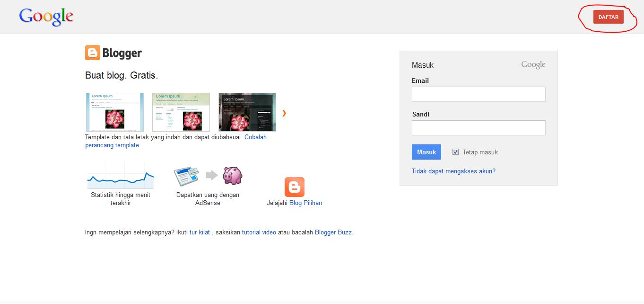Click the Blogger wordmark text

click(122, 53)
